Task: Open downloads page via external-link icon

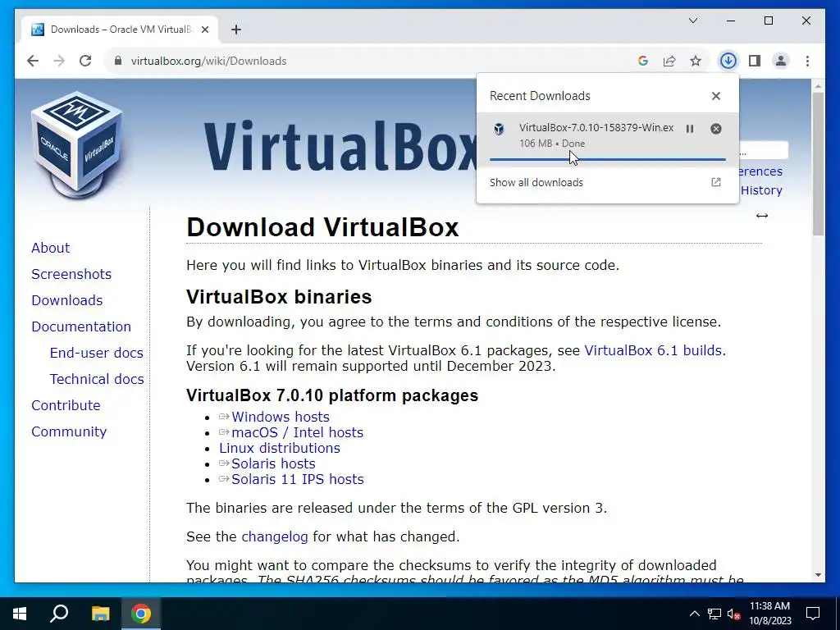Action: coord(715,182)
